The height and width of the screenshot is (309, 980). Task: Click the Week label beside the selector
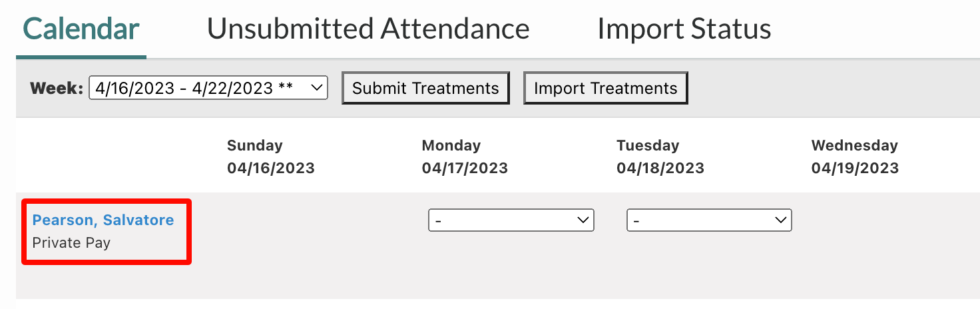pyautogui.click(x=57, y=88)
